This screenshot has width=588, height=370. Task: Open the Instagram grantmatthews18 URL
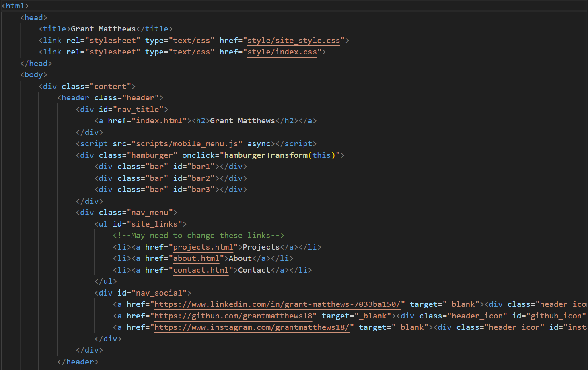click(x=252, y=327)
